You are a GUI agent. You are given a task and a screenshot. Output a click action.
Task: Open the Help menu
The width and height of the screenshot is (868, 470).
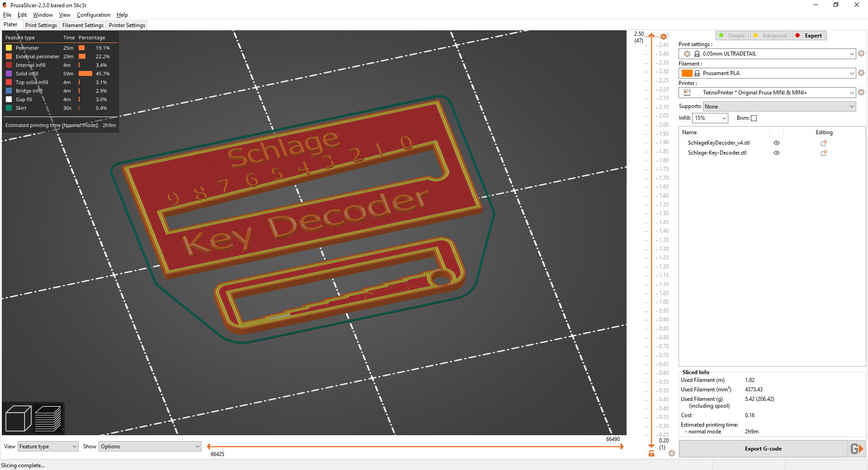pos(122,15)
